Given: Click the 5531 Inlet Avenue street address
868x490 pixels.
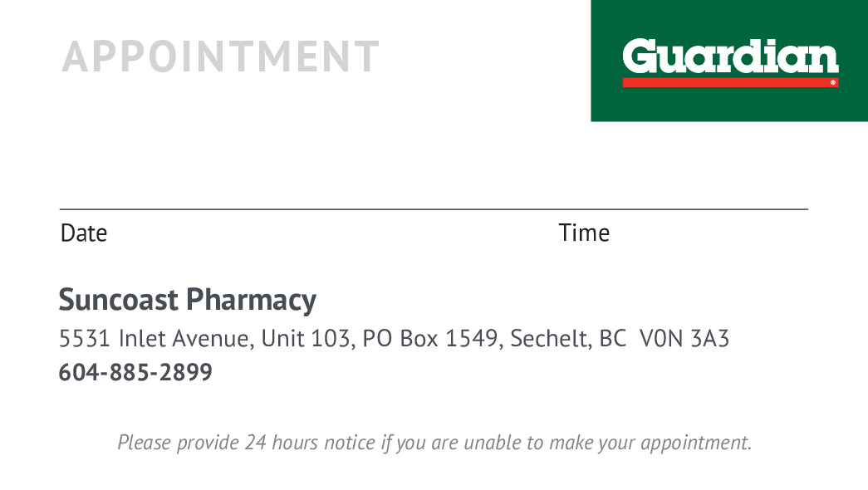Looking at the screenshot, I should 154,339.
